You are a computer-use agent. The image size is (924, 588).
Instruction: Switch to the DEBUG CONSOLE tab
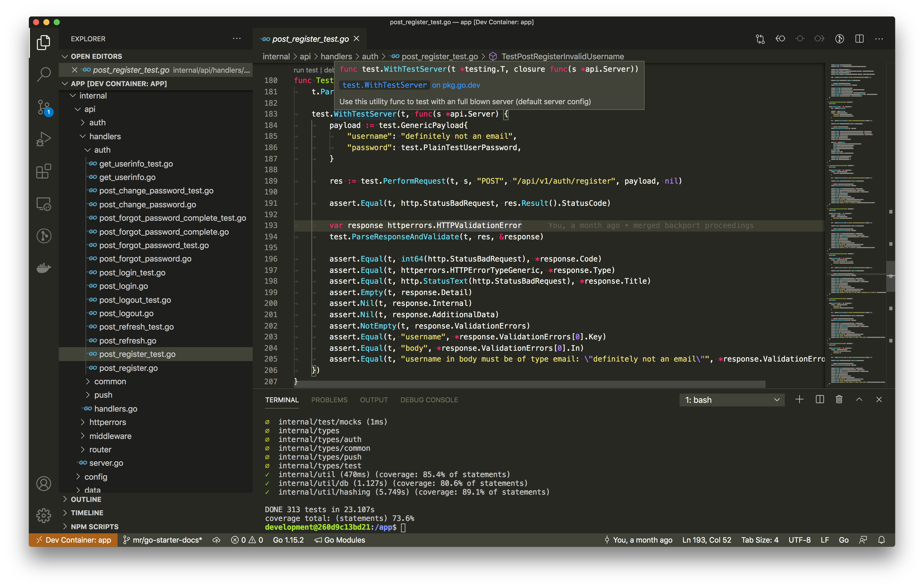[x=429, y=400]
